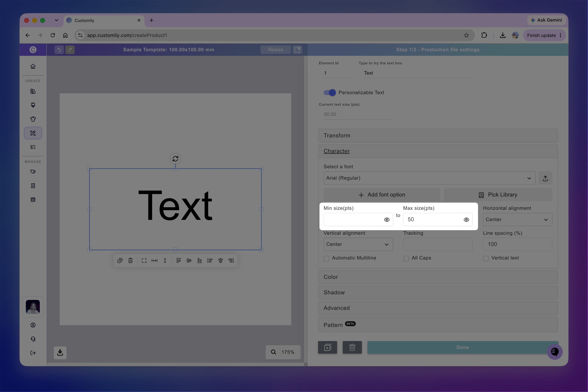Screen dimensions: 588x392
Task: Collapse the Character section header
Action: 438,151
